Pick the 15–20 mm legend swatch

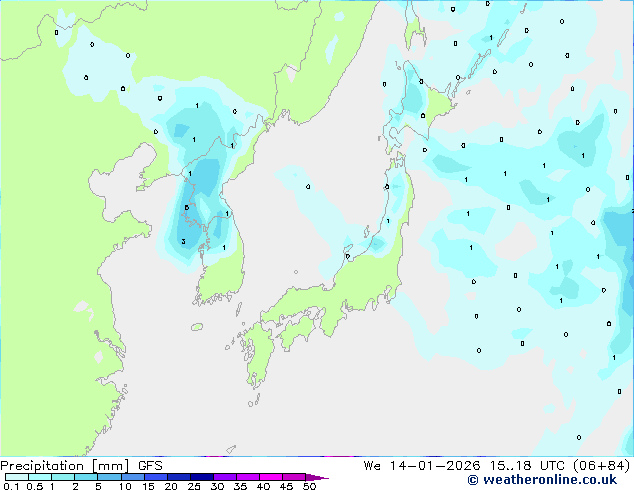[155, 477]
